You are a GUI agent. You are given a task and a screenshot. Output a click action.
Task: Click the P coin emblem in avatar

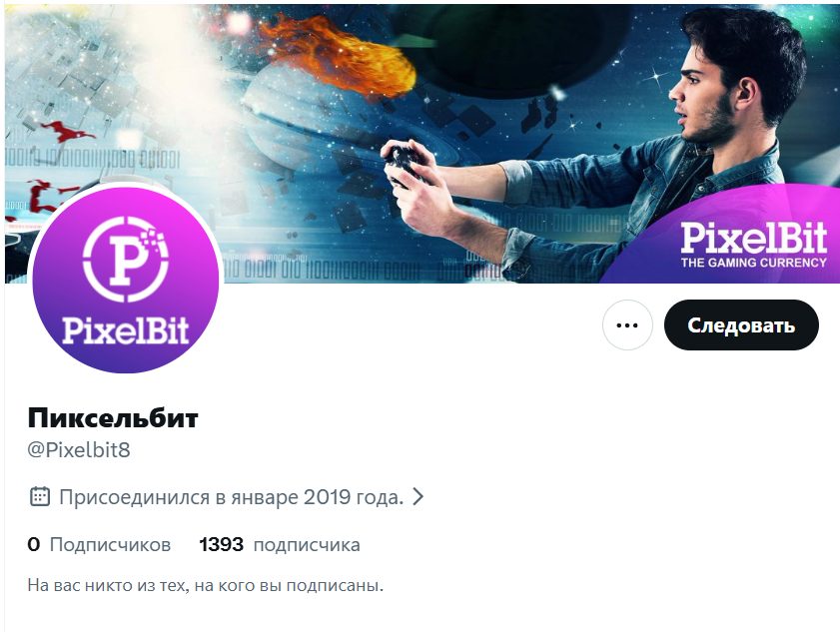[126, 259]
